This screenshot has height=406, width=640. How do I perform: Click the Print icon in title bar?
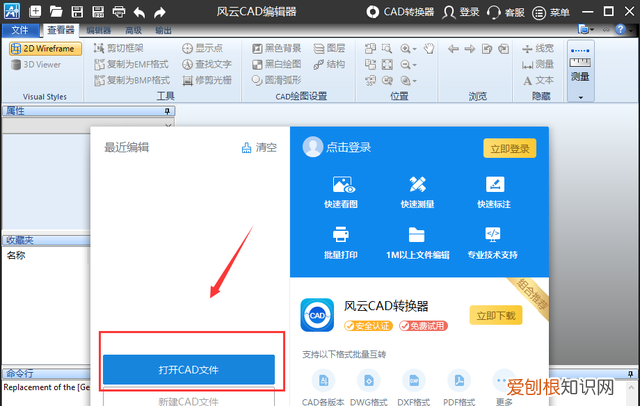(119, 11)
